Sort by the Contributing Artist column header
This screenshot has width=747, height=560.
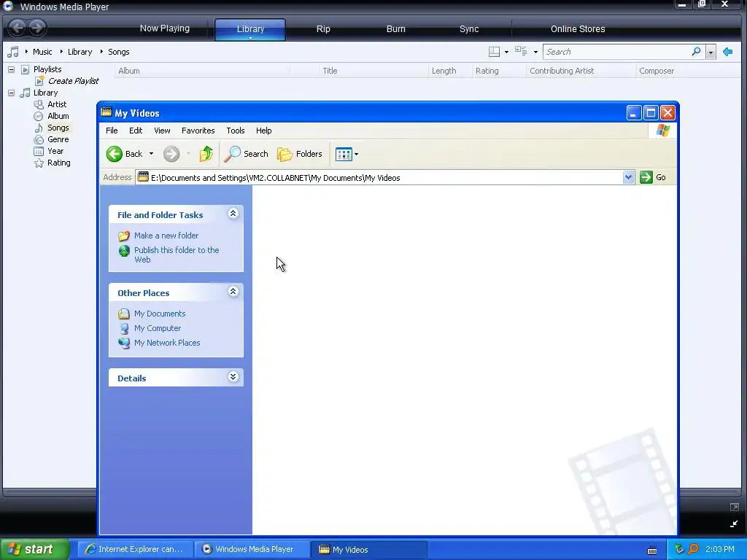tap(580, 71)
